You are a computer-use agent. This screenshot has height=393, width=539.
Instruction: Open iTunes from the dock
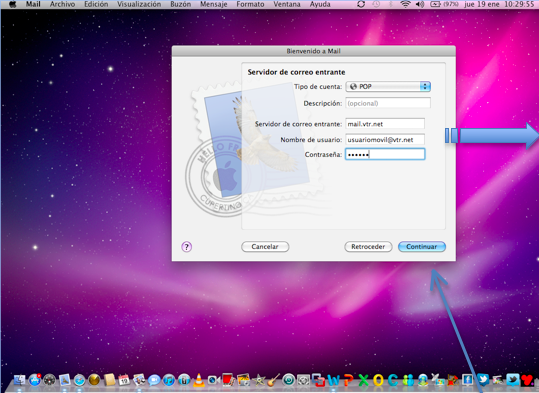(169, 380)
